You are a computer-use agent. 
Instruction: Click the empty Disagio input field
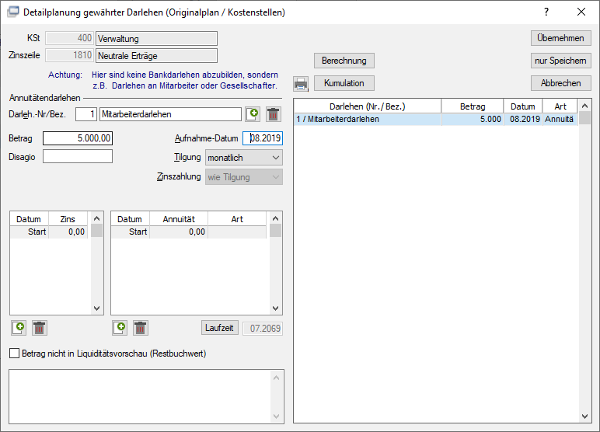pos(78,156)
